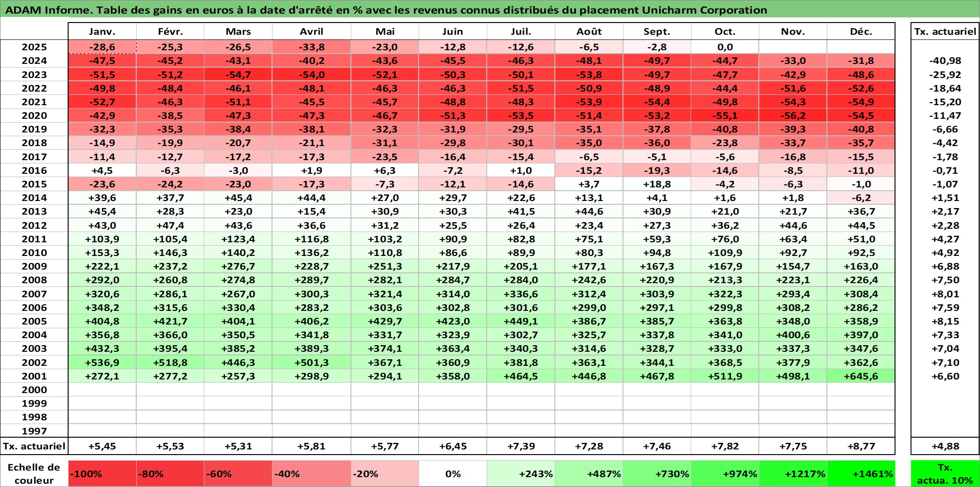
Task: Select the Oct. column header
Action: click(x=725, y=31)
